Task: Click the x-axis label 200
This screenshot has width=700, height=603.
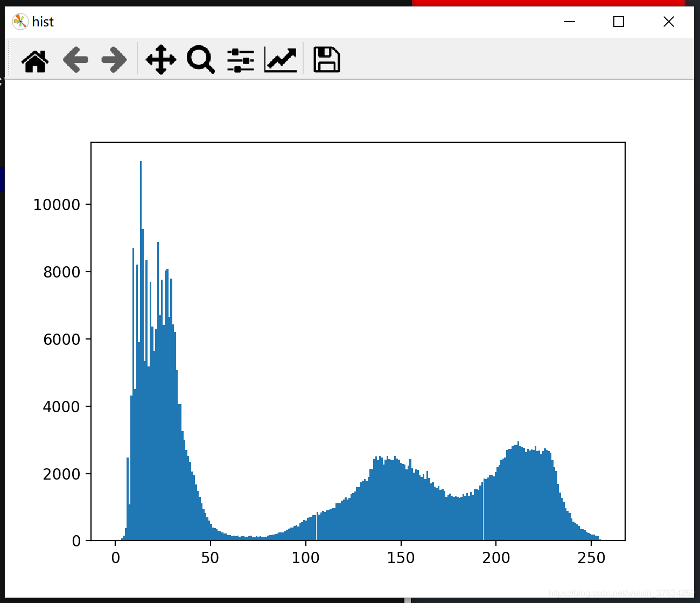Action: click(496, 558)
